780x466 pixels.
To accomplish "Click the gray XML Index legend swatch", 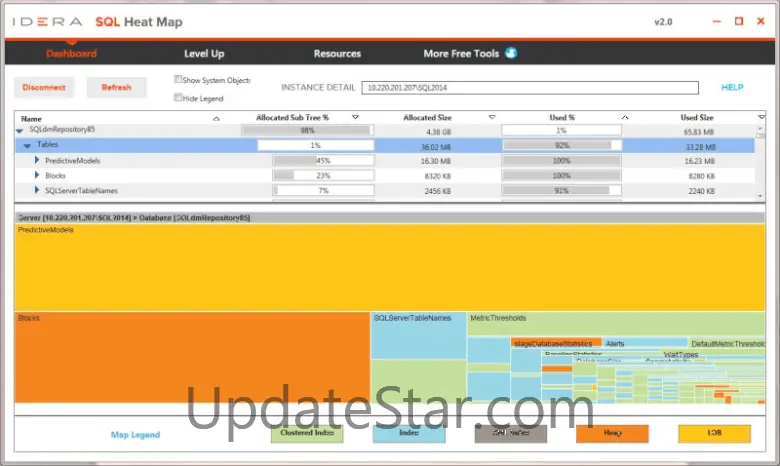I will point(511,434).
